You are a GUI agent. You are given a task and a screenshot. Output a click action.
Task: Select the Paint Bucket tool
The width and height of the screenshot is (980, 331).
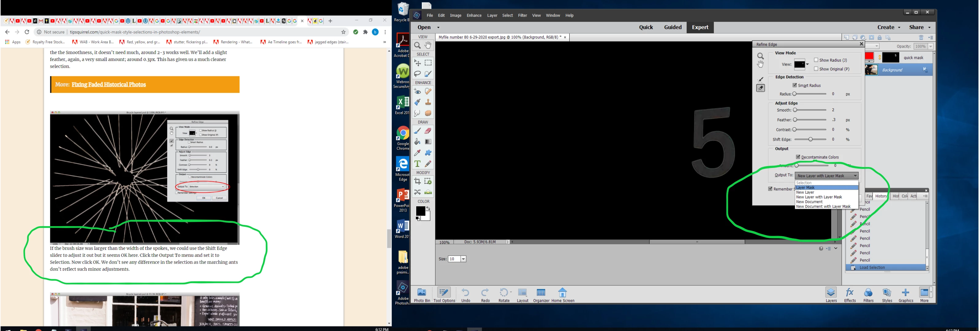click(417, 142)
